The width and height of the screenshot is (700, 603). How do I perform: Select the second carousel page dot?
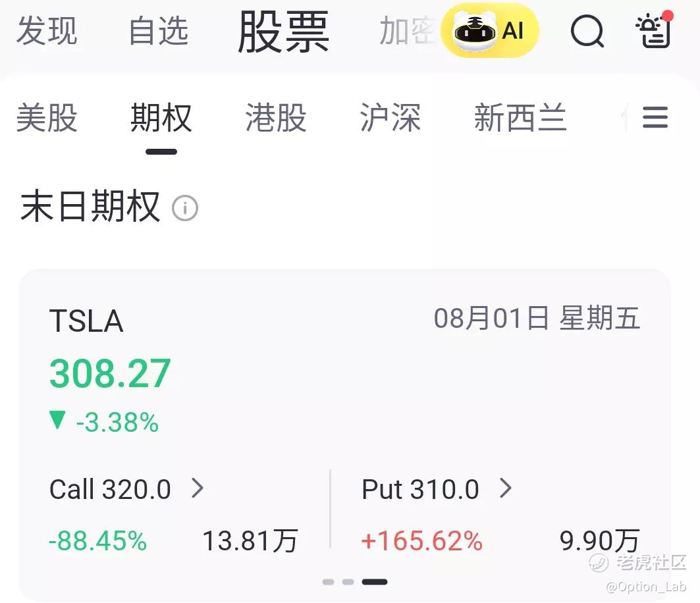tap(348, 582)
